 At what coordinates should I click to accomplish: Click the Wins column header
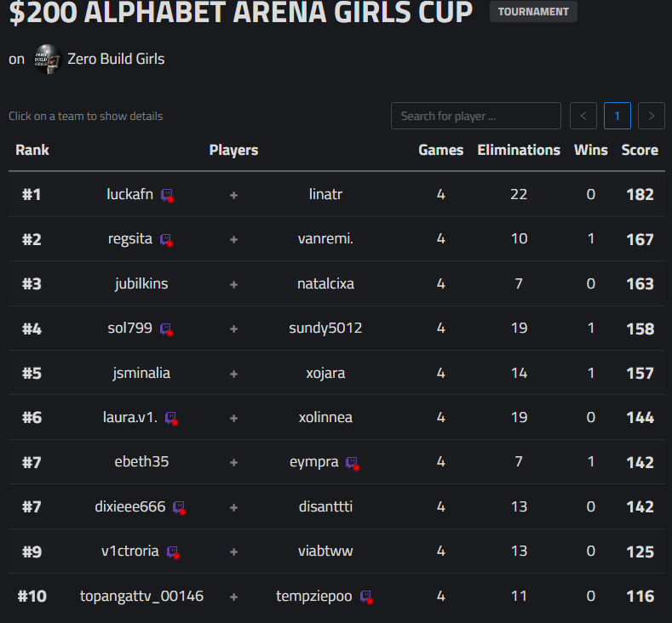(x=590, y=150)
